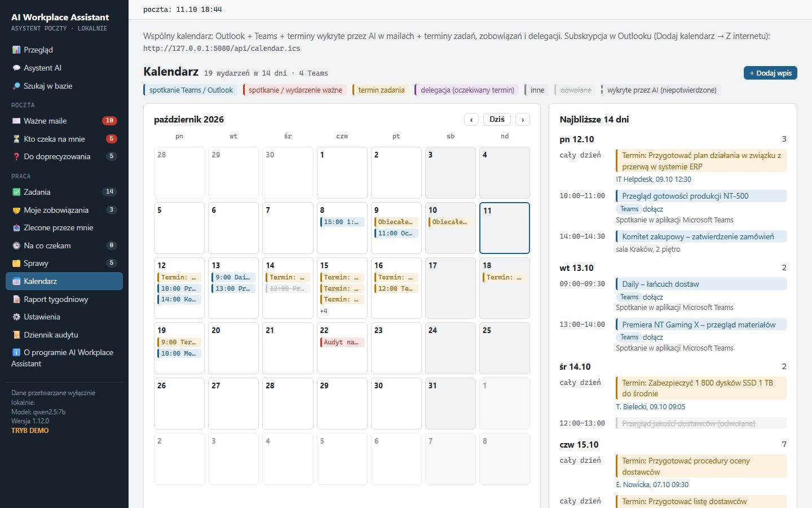Jump to today with Dziś button
This screenshot has width=812, height=508.
click(x=497, y=120)
